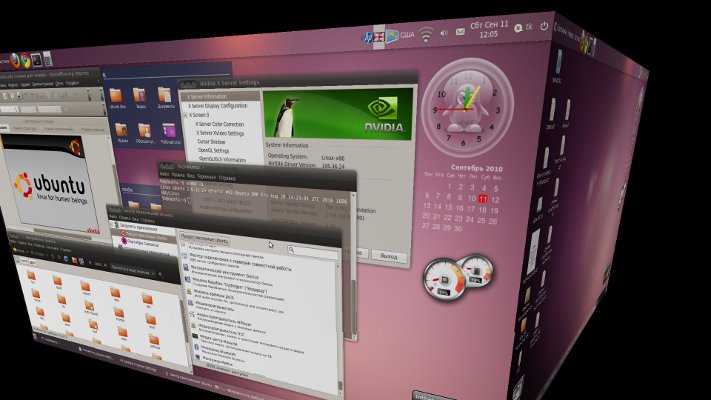The height and width of the screenshot is (400, 711).
Task: Open the terminal's Терминал menu
Action: pos(206,177)
